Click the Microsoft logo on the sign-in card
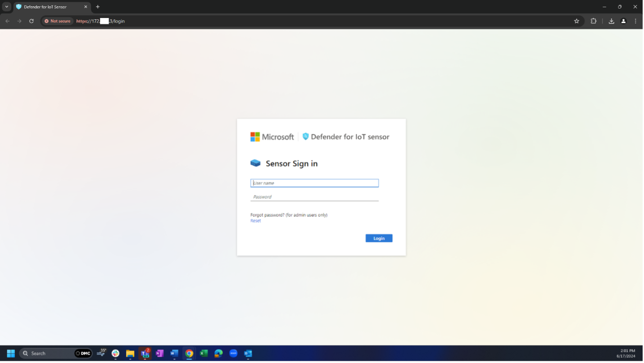Image resolution: width=644 pixels, height=363 pixels. [x=272, y=137]
